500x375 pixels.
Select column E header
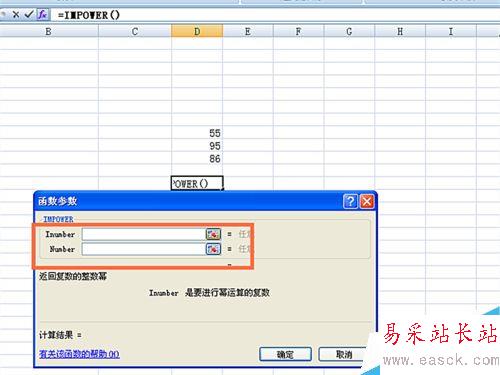pos(248,32)
